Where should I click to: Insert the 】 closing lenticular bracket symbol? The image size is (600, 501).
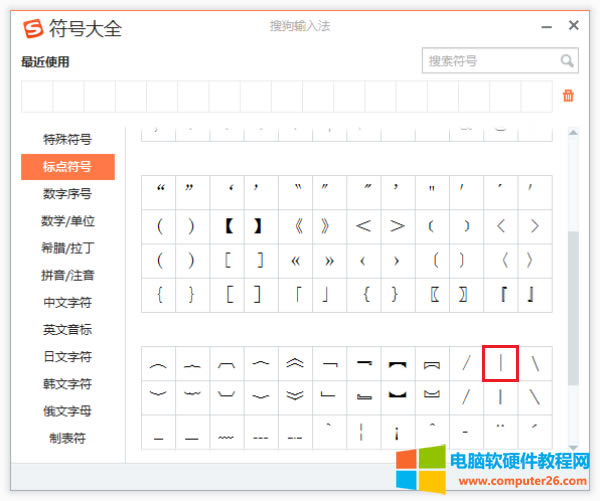click(x=259, y=226)
